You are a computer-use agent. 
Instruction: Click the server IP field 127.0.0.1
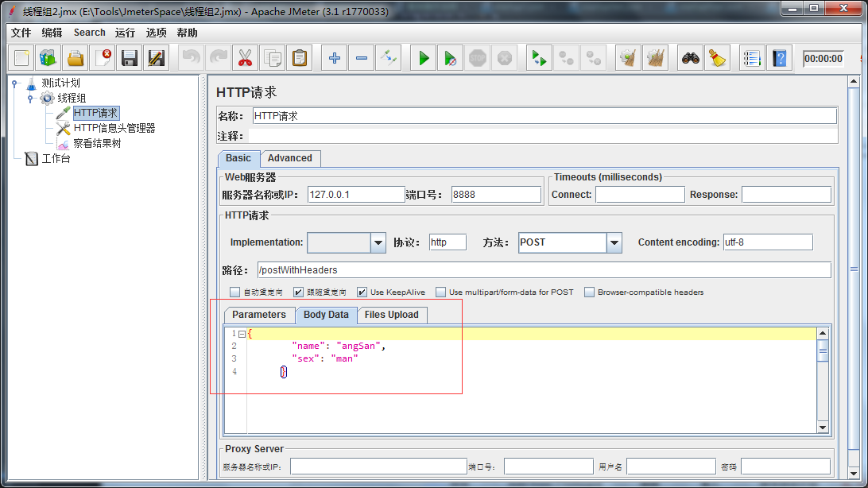(x=356, y=195)
